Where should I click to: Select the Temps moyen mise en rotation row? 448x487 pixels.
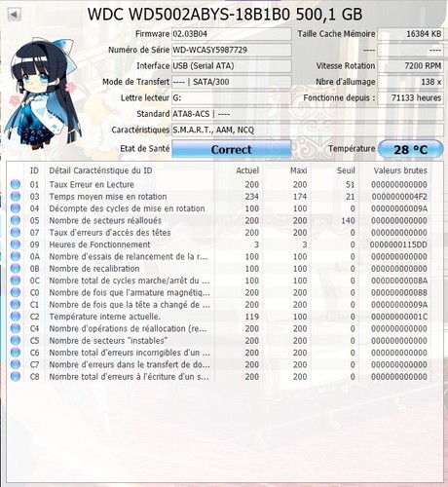(x=219, y=197)
